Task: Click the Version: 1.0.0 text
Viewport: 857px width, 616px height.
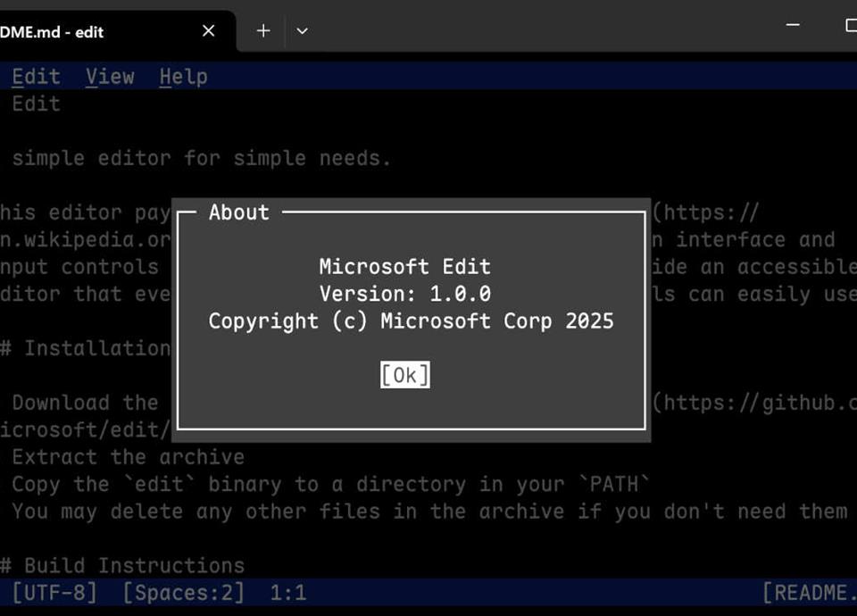Action: point(404,294)
